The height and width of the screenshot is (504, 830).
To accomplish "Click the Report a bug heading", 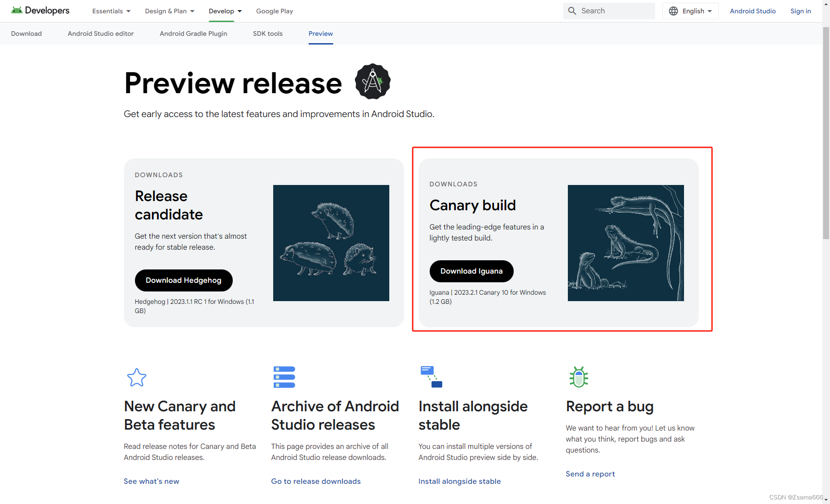I will click(x=610, y=407).
